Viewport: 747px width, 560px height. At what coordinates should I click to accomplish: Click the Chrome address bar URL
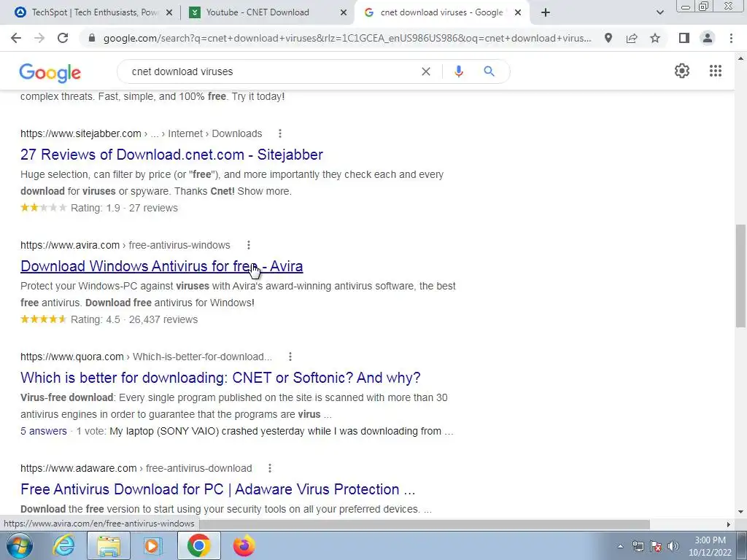coord(348,38)
